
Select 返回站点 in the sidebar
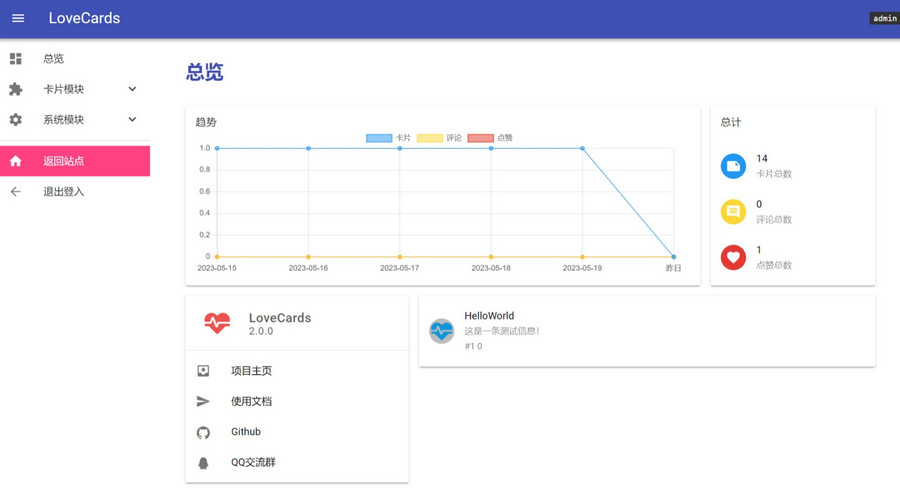point(75,161)
